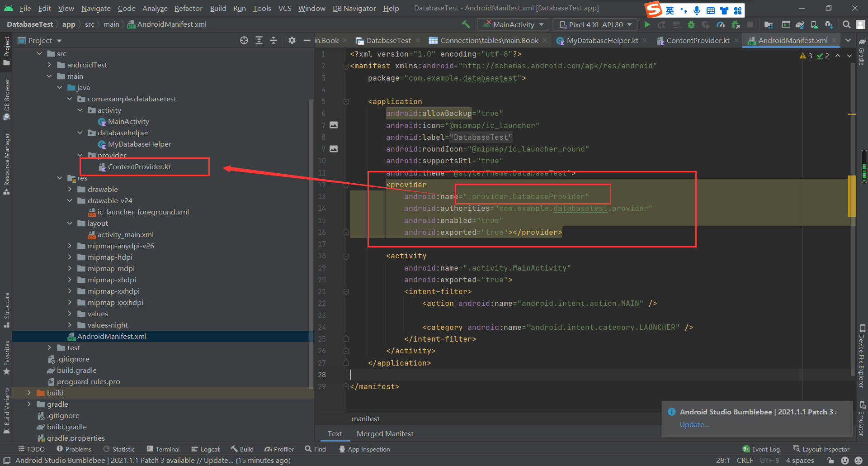Toggle the Terminal tool window
Screen dimensions: 868x466
click(163, 449)
